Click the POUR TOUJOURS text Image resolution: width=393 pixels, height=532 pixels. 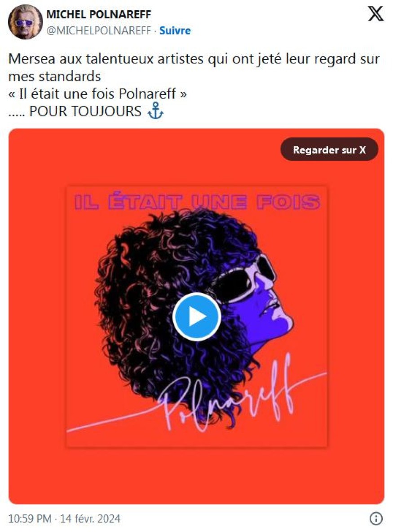tap(85, 111)
